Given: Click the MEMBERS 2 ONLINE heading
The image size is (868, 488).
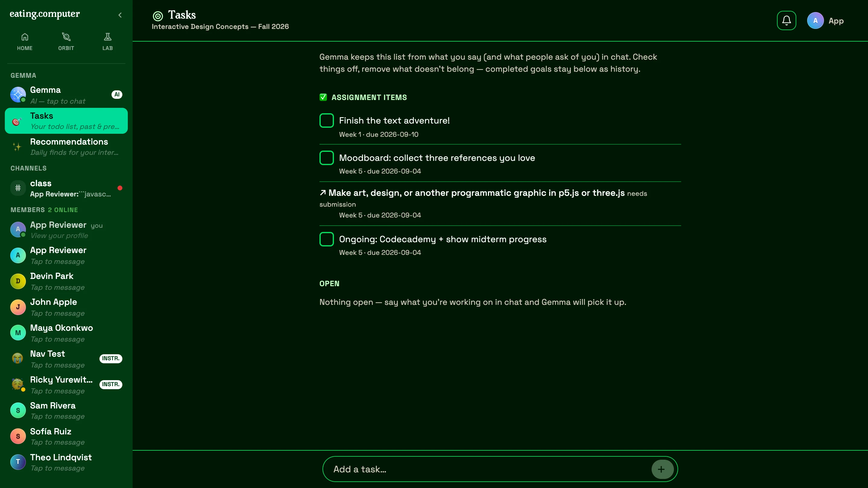Looking at the screenshot, I should click(44, 210).
